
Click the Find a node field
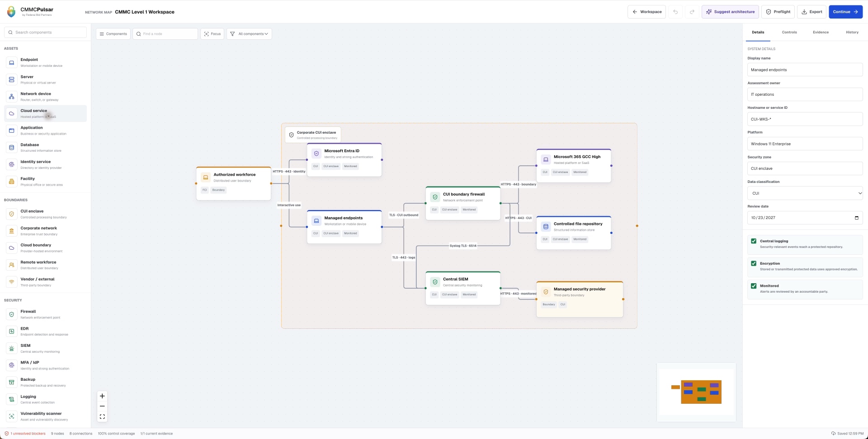pyautogui.click(x=165, y=34)
